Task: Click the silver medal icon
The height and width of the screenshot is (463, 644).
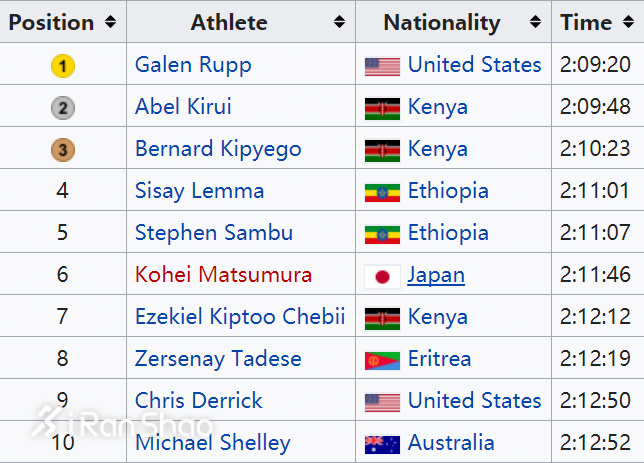Action: 62,108
